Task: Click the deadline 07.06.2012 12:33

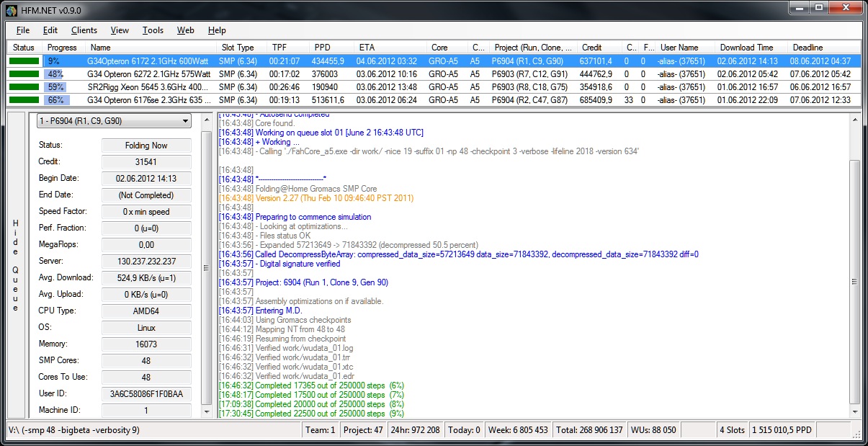Action: point(820,100)
